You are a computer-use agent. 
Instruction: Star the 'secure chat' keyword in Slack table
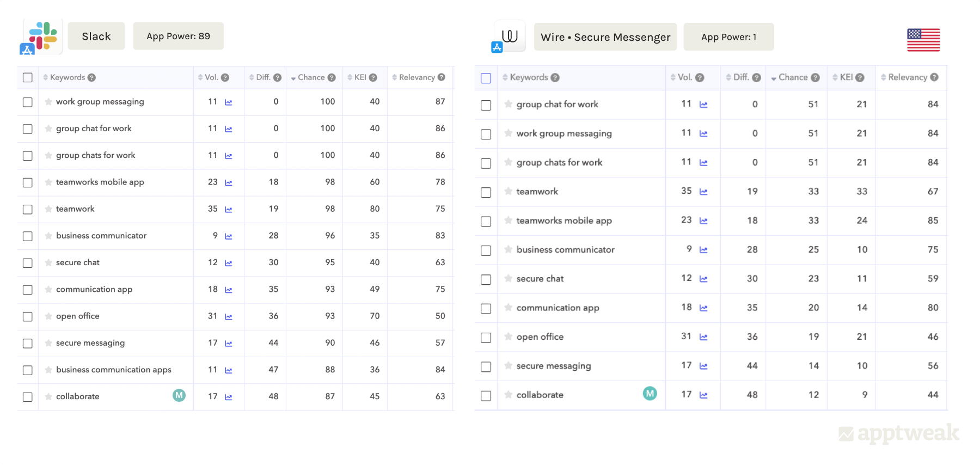pyautogui.click(x=48, y=262)
